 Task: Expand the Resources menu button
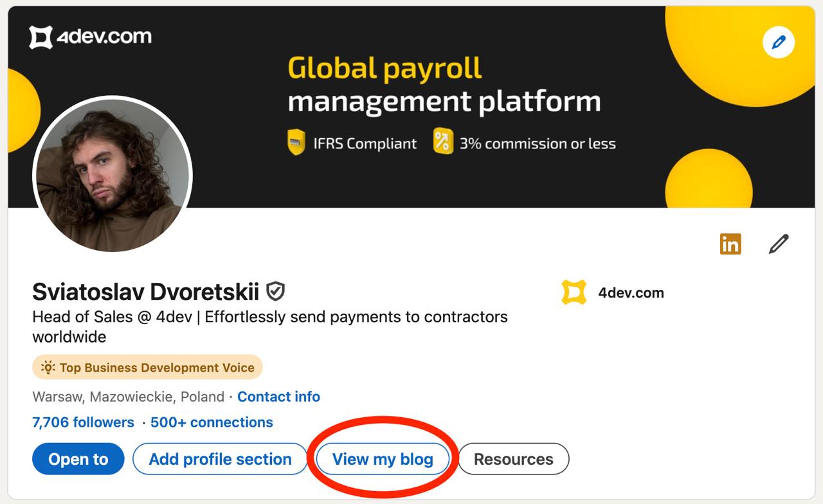513,459
